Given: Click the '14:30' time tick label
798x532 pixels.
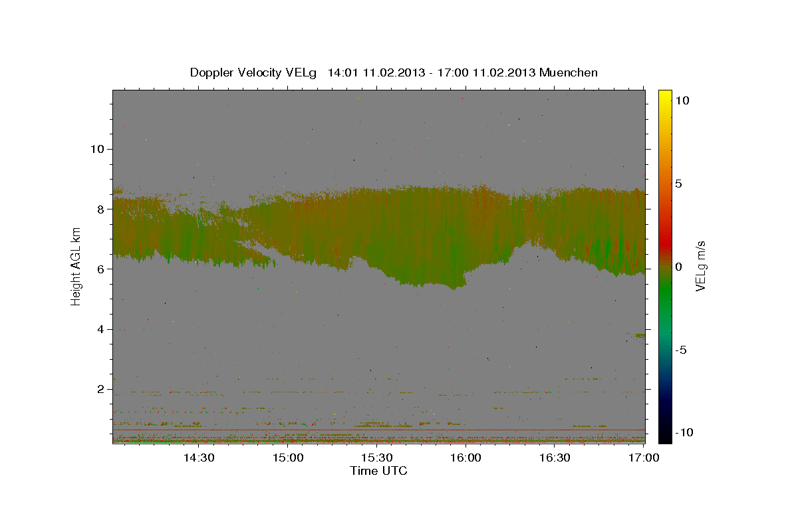Looking at the screenshot, I should [198, 458].
